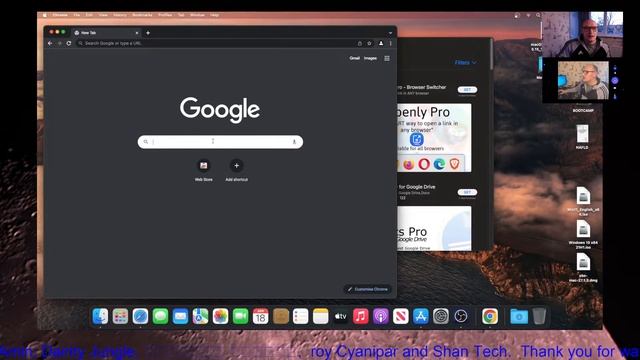Image resolution: width=640 pixels, height=360 pixels.
Task: Expand Filters dropdown in App Store window
Action: coord(465,62)
